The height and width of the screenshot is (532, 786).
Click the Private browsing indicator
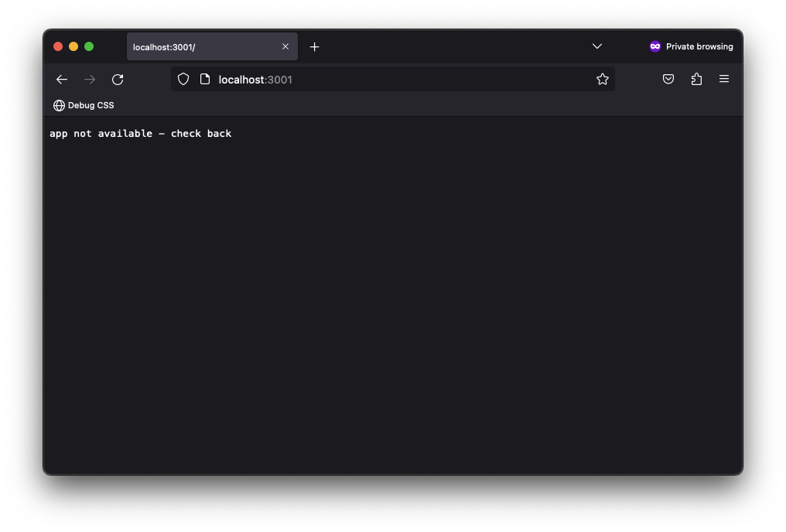(691, 46)
